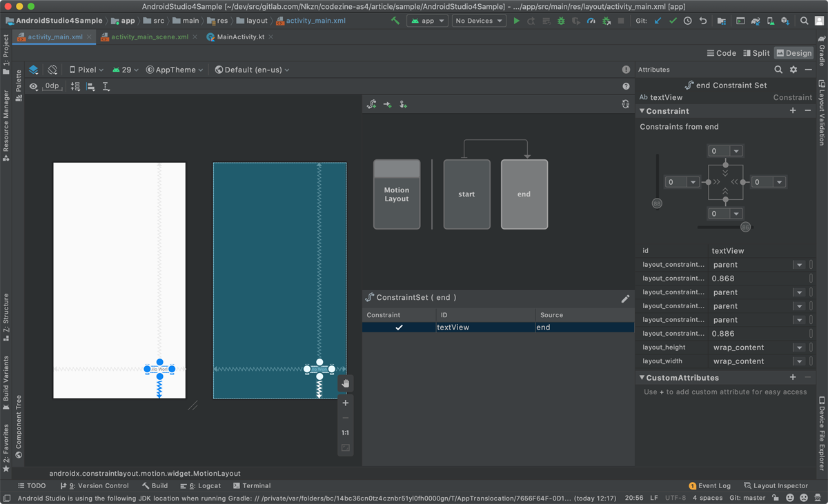
Task: Edit ConstraintSet with the pencil icon
Action: [625, 299]
